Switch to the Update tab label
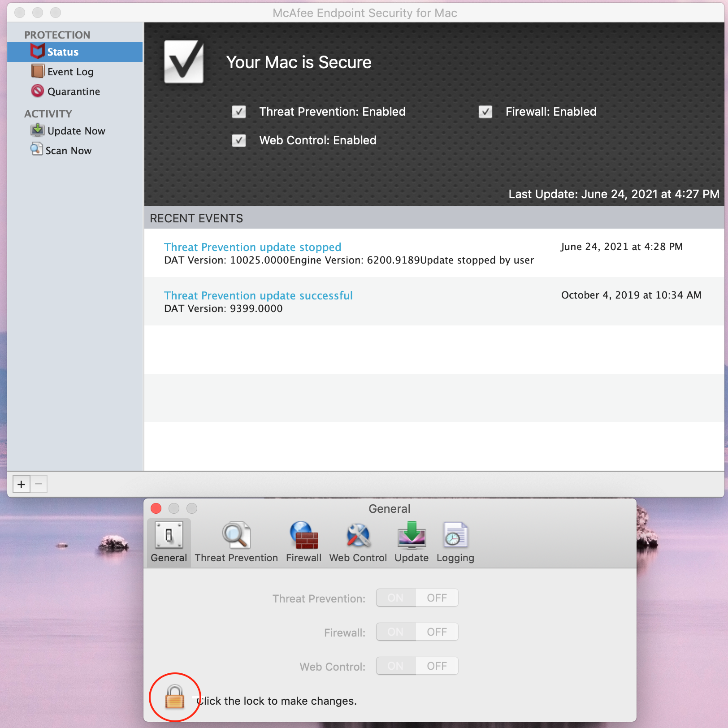The image size is (728, 728). pos(412,558)
